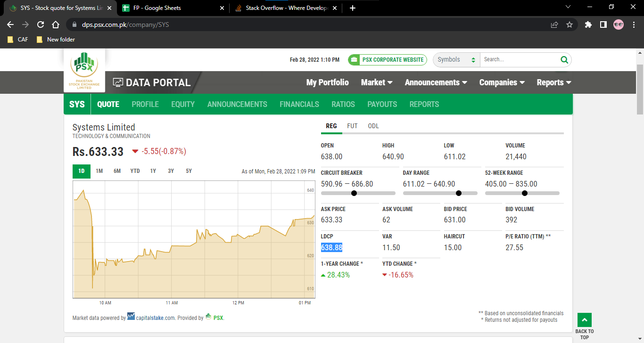Close the FP Google Sheets tab
Screen dimensions: 644x343
(222, 8)
